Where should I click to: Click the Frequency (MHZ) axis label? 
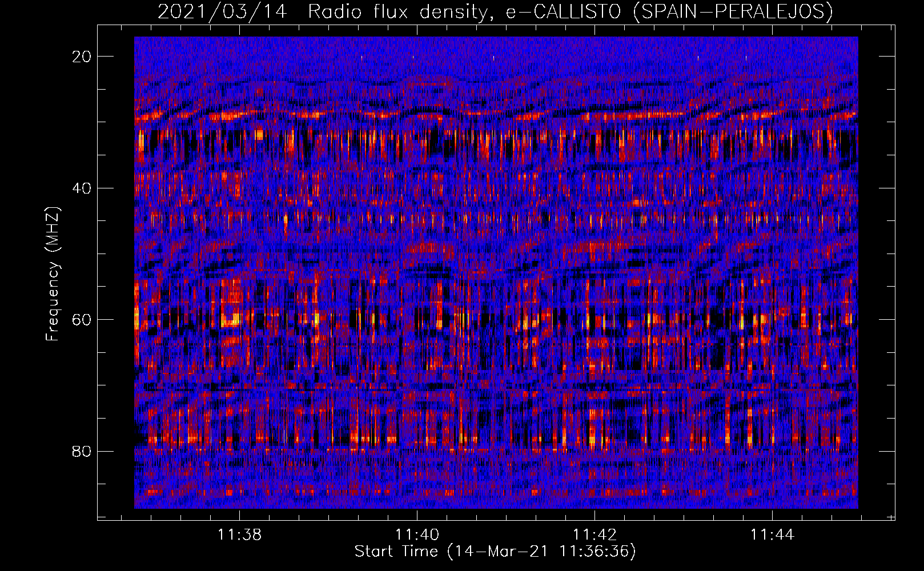point(53,274)
